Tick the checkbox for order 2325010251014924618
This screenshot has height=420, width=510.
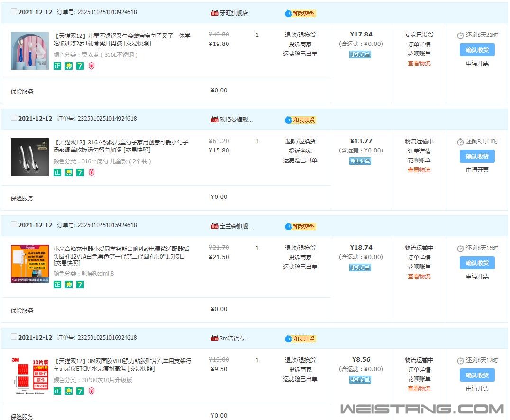[14, 118]
